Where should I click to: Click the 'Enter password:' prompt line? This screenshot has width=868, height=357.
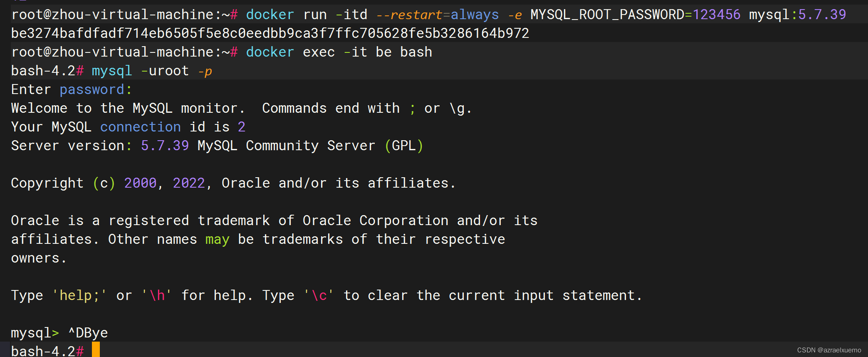(x=71, y=90)
